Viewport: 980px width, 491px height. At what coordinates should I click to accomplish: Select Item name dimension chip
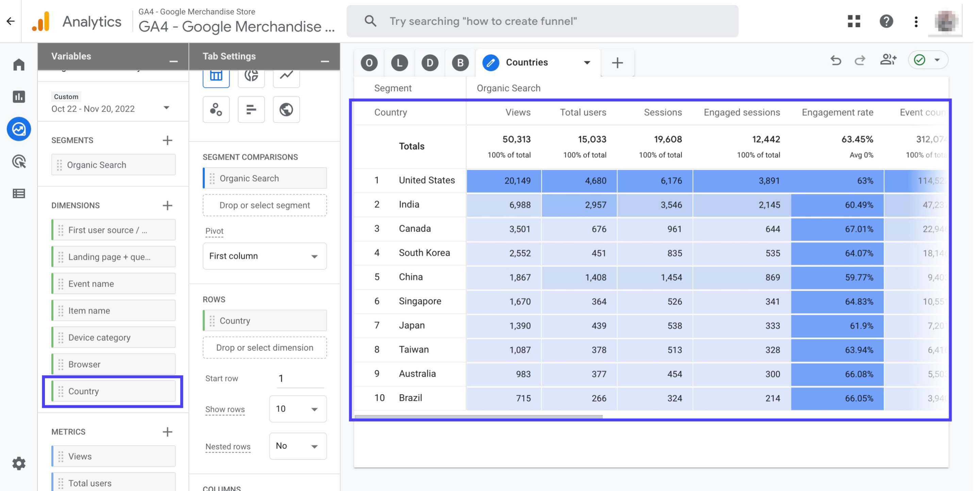tap(113, 311)
